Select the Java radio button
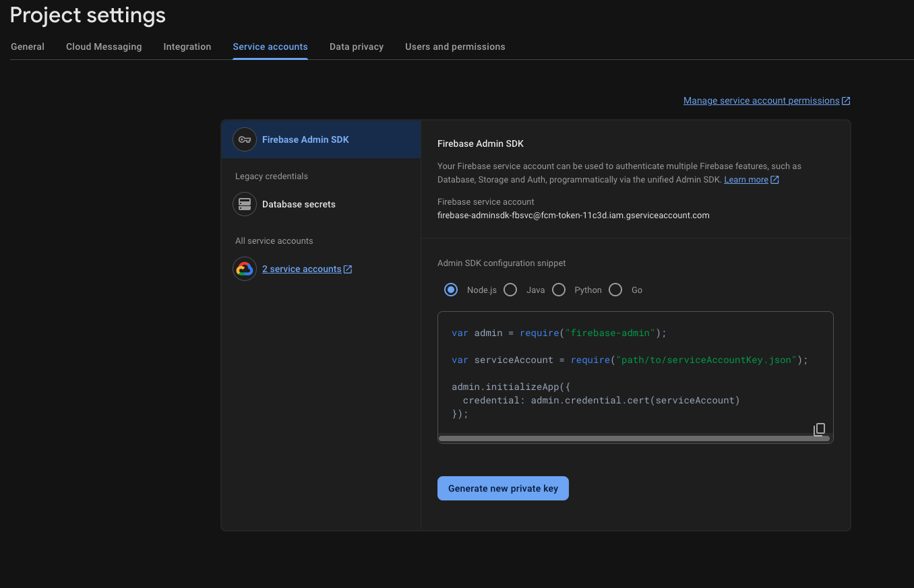The height and width of the screenshot is (588, 914). click(510, 290)
